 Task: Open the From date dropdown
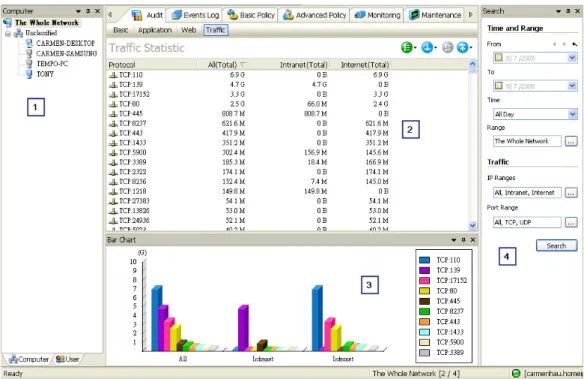(572, 58)
